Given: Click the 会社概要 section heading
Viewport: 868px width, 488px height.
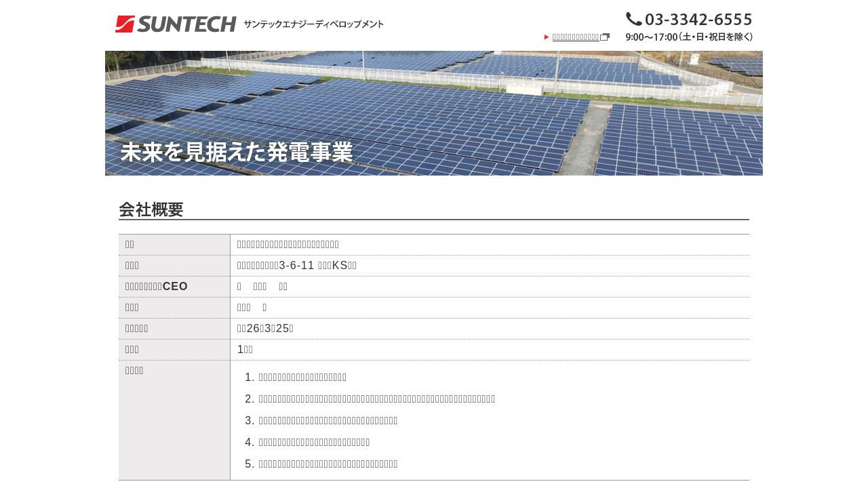Looking at the screenshot, I should tap(151, 209).
